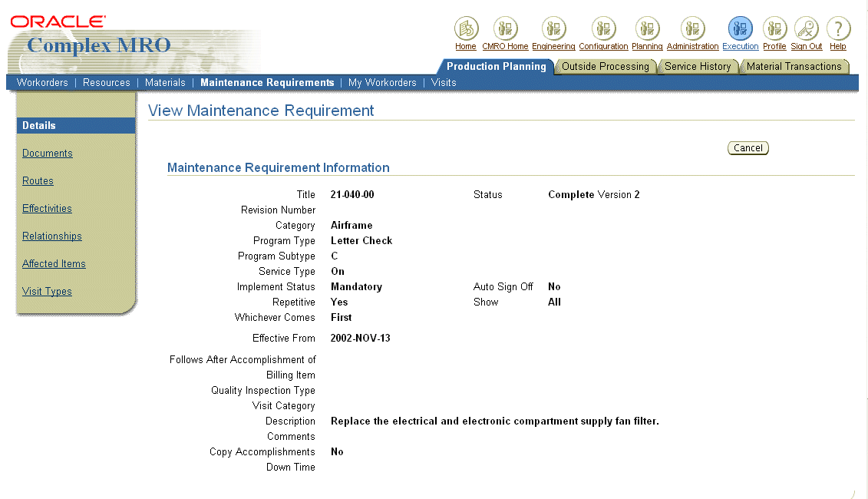Screen dimensions: 868x499
Task: Click the Oracle logo
Action: (58, 21)
